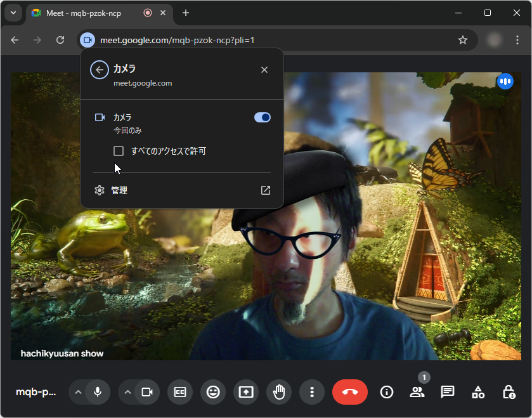Image resolution: width=532 pixels, height=418 pixels.
Task: Leave the call
Action: coord(349,392)
